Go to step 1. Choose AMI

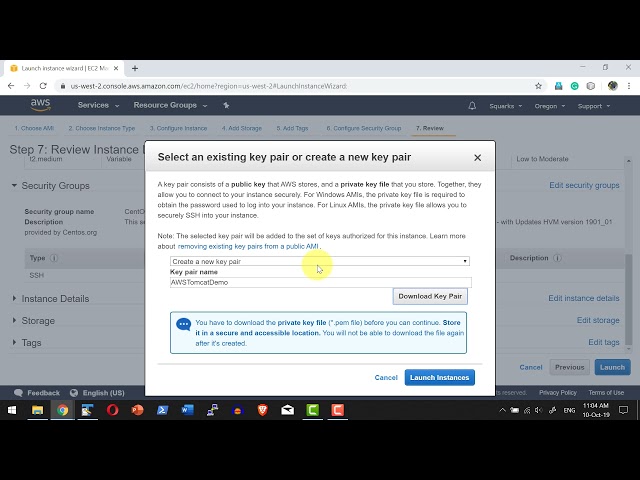pos(34,128)
